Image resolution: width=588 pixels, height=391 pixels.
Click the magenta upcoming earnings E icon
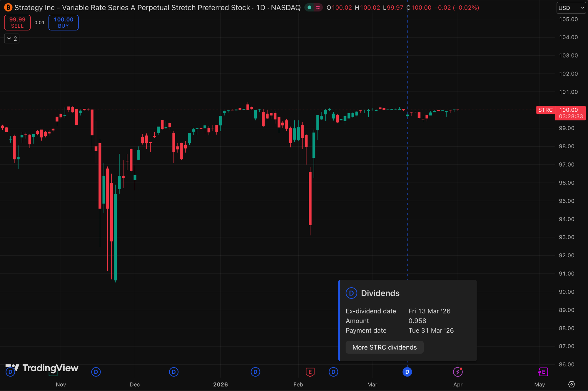(x=543, y=372)
